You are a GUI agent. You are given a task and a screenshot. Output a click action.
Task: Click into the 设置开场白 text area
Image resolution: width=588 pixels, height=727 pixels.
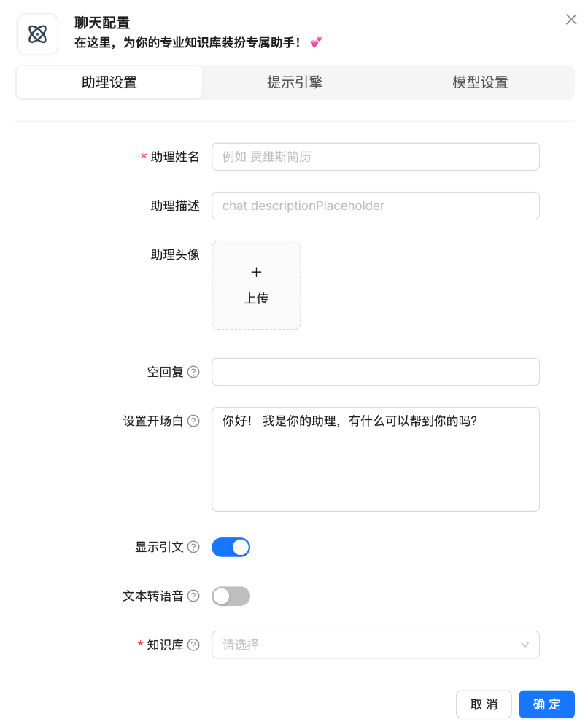coord(375,467)
